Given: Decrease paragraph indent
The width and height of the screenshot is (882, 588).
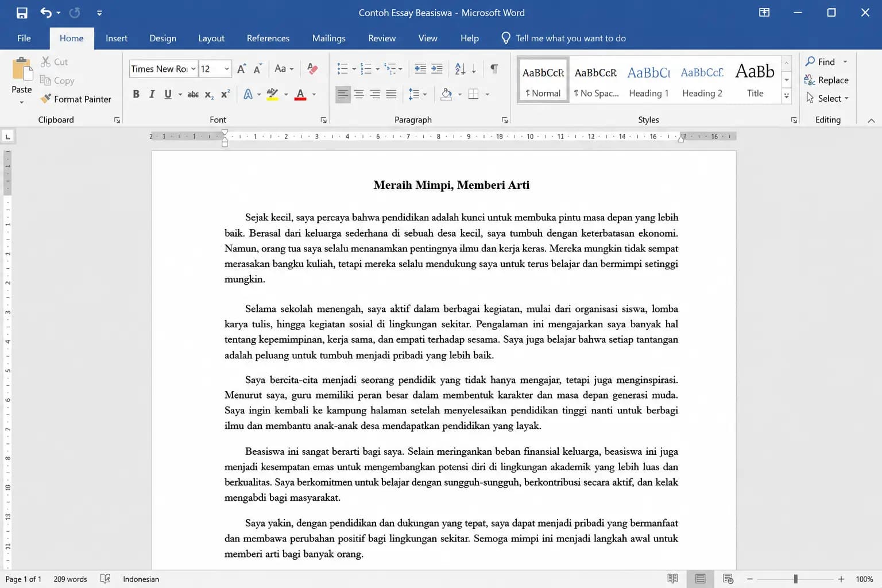Looking at the screenshot, I should click(420, 69).
